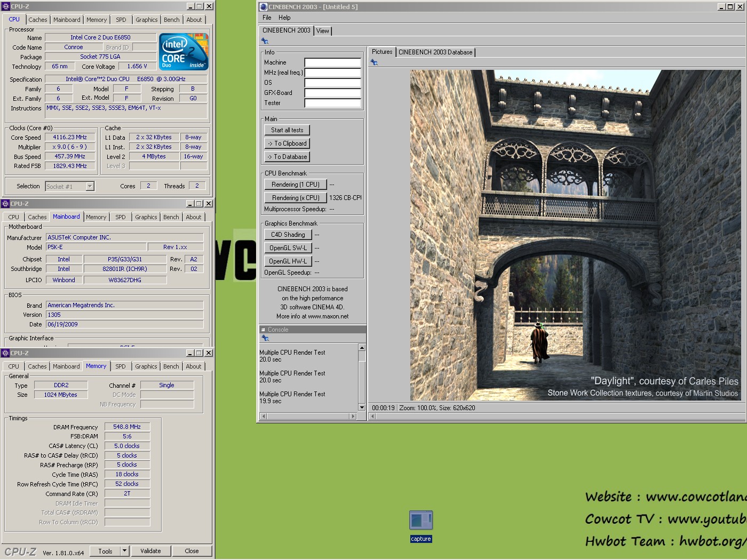Open the Socket #1 selection dropdown
The height and width of the screenshot is (560, 747).
tap(90, 186)
